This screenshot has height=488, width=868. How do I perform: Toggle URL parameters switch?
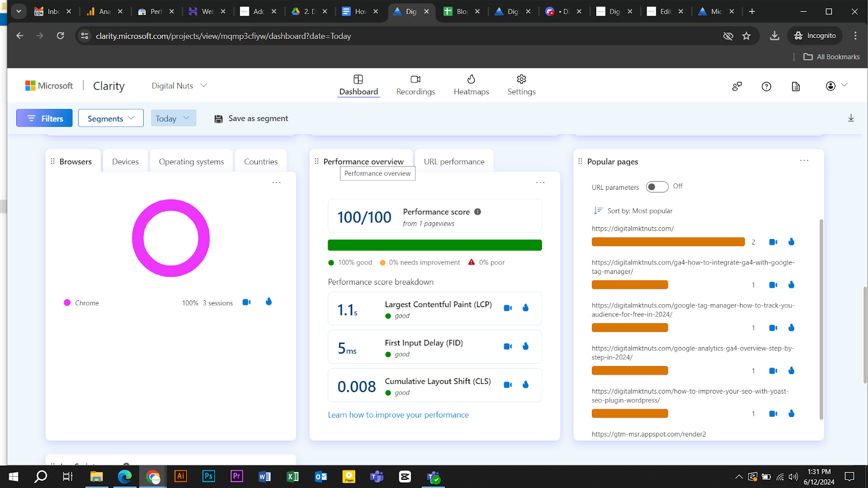(657, 187)
